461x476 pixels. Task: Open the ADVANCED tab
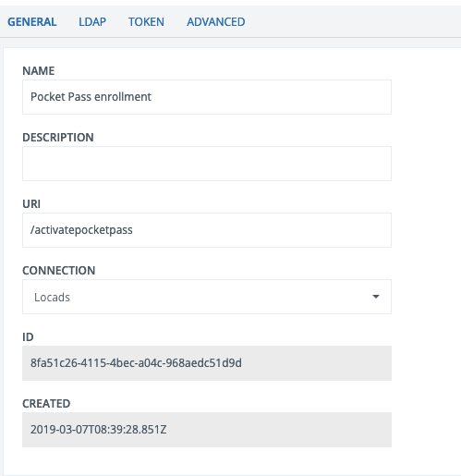(216, 22)
